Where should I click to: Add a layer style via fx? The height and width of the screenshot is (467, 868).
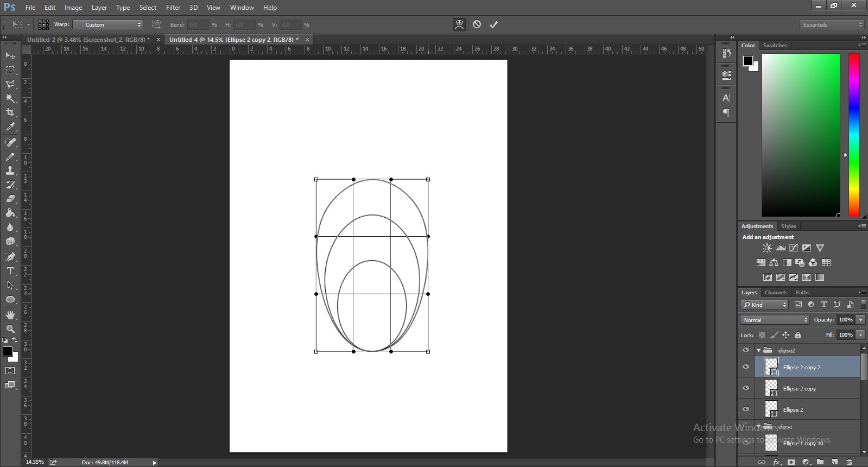[777, 462]
